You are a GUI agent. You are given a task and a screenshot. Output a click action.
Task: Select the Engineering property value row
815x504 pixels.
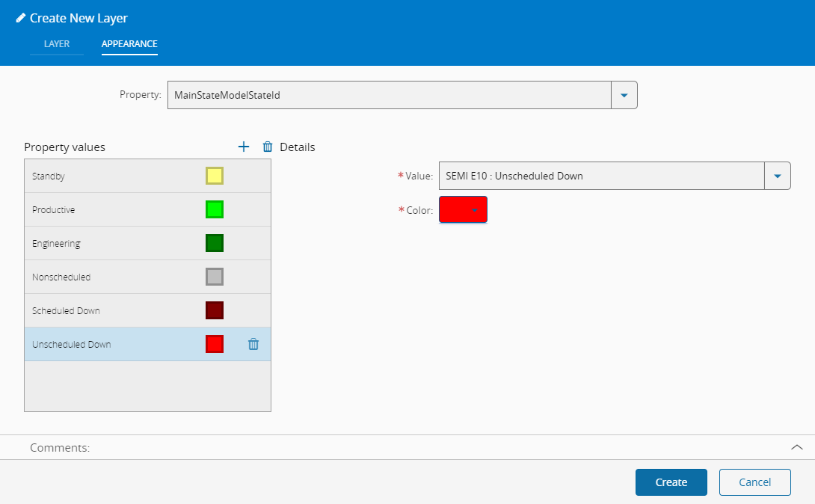point(147,243)
